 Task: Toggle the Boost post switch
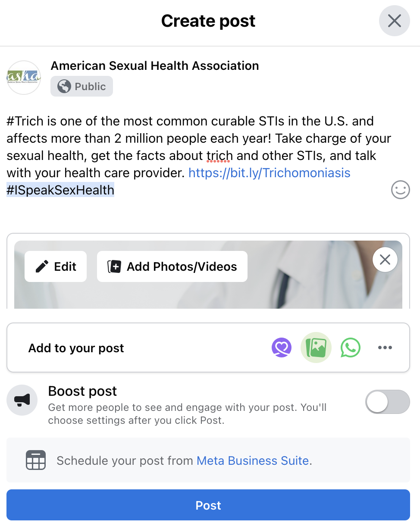point(387,402)
